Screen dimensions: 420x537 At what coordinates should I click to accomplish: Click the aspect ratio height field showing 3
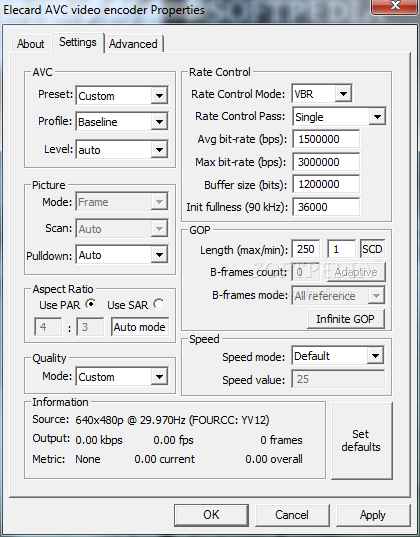point(90,327)
